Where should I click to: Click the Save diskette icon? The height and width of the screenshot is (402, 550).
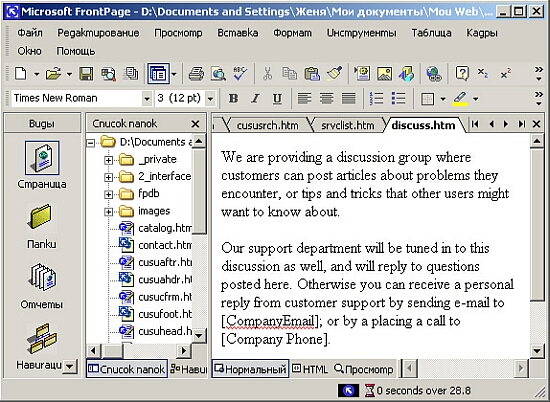tap(86, 74)
